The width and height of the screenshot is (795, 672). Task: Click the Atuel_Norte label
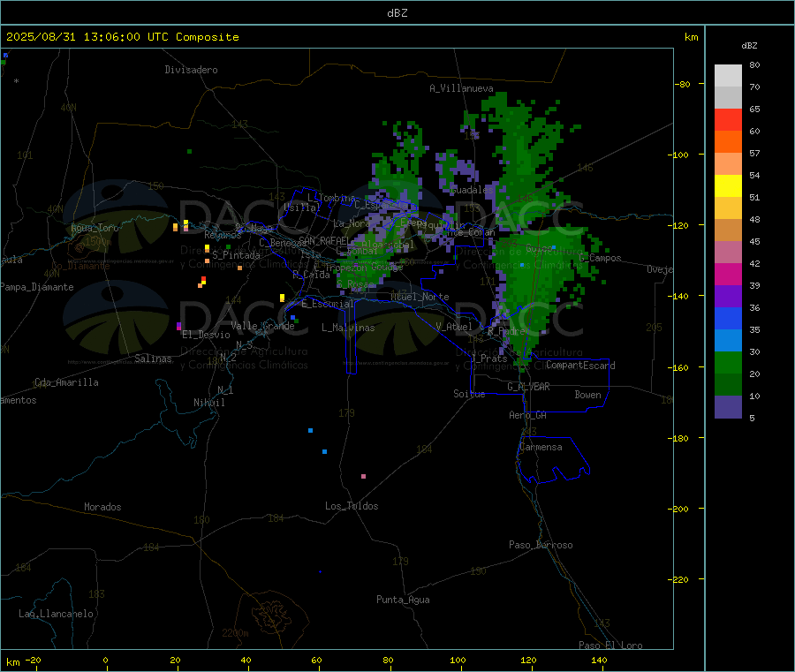pyautogui.click(x=420, y=297)
